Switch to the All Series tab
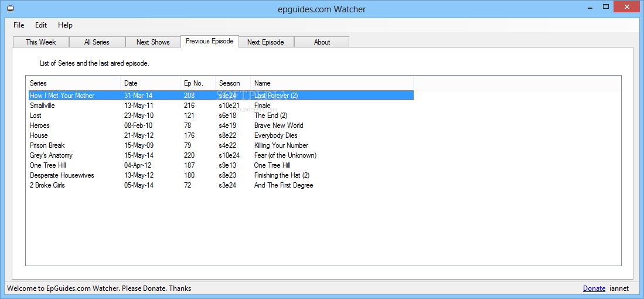The width and height of the screenshot is (644, 299). click(97, 42)
